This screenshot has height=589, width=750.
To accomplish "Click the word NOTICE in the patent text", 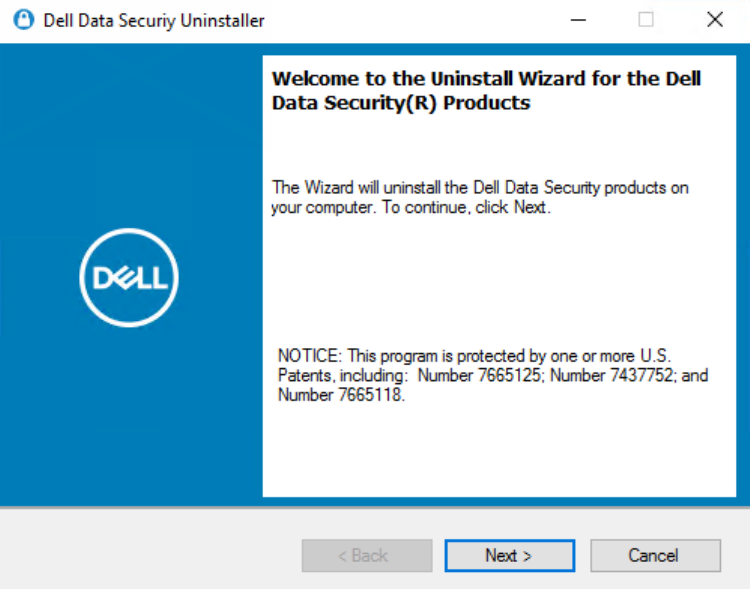I will (310, 356).
